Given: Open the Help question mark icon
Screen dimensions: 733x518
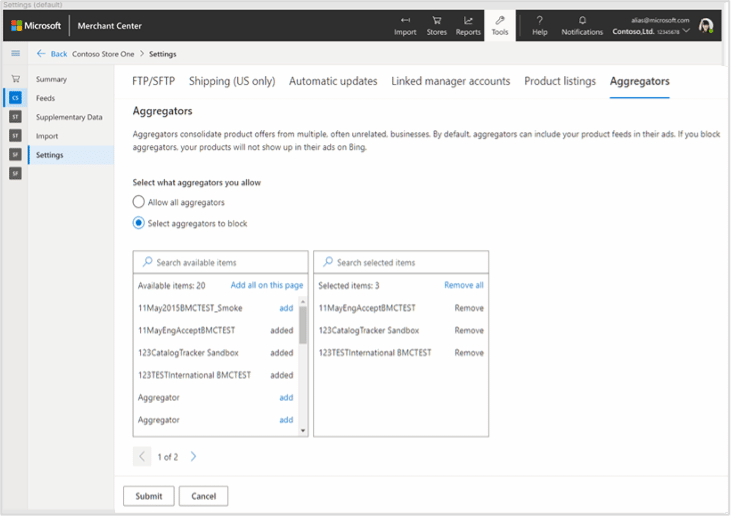Looking at the screenshot, I should click(x=540, y=20).
